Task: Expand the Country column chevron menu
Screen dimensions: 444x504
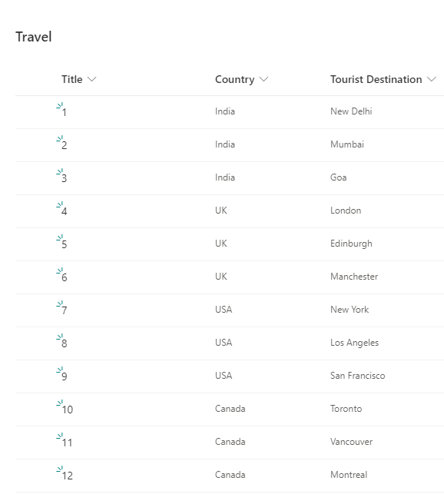Action: pos(263,79)
